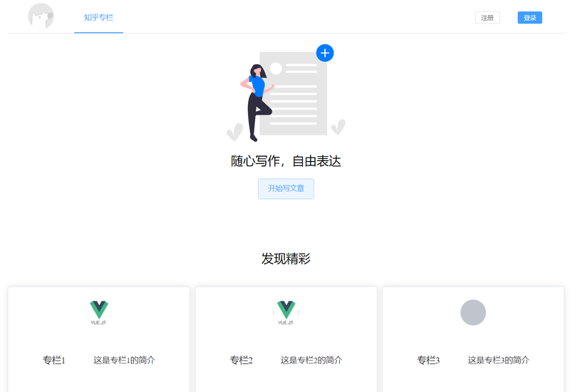Click the Vue.js avatar of 专栏2
Image resolution: width=570 pixels, height=392 pixels.
(x=286, y=312)
